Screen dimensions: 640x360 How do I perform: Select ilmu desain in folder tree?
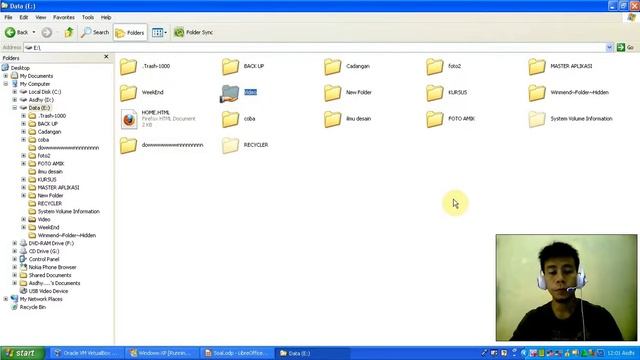point(50,171)
